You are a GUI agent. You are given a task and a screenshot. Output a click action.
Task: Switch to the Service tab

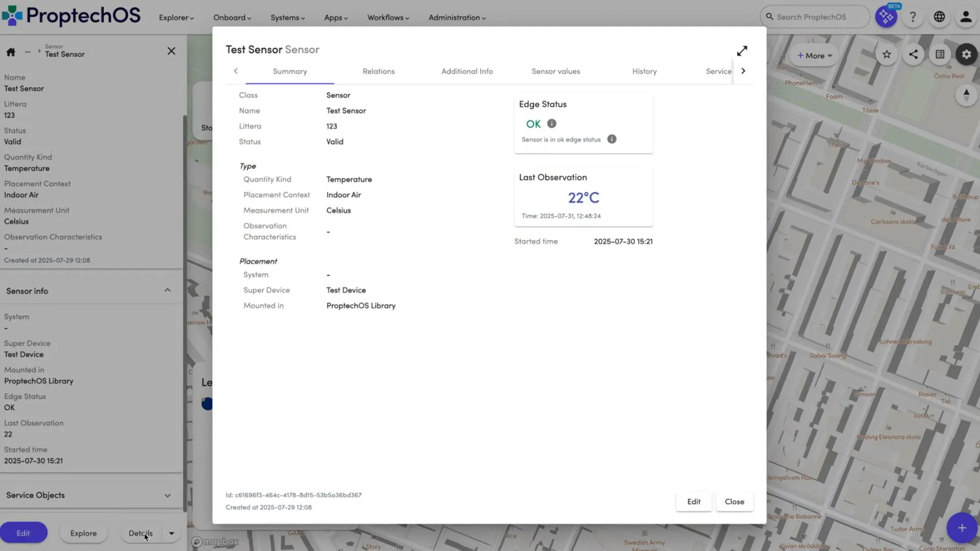(x=718, y=71)
